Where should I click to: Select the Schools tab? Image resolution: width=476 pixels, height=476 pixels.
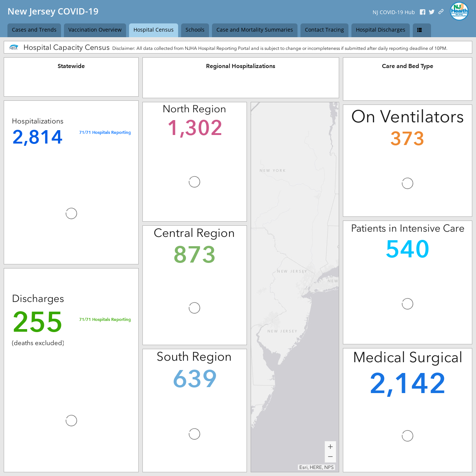(195, 30)
